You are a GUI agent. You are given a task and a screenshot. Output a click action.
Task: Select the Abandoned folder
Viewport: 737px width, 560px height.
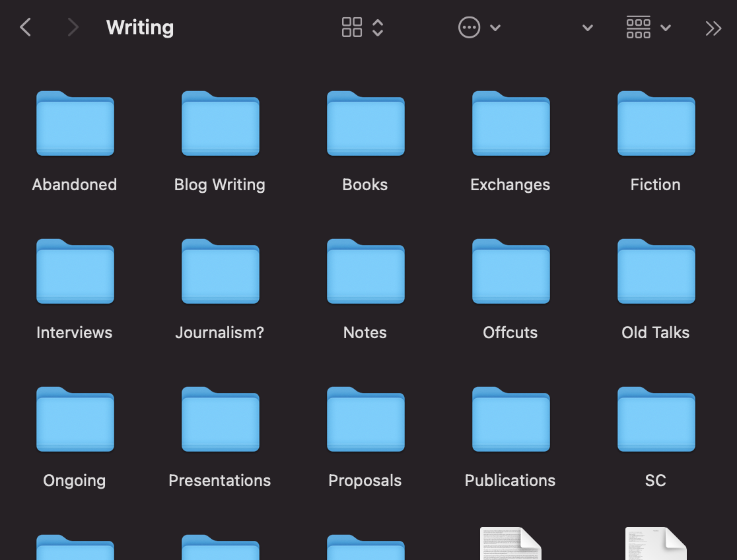pos(75,124)
